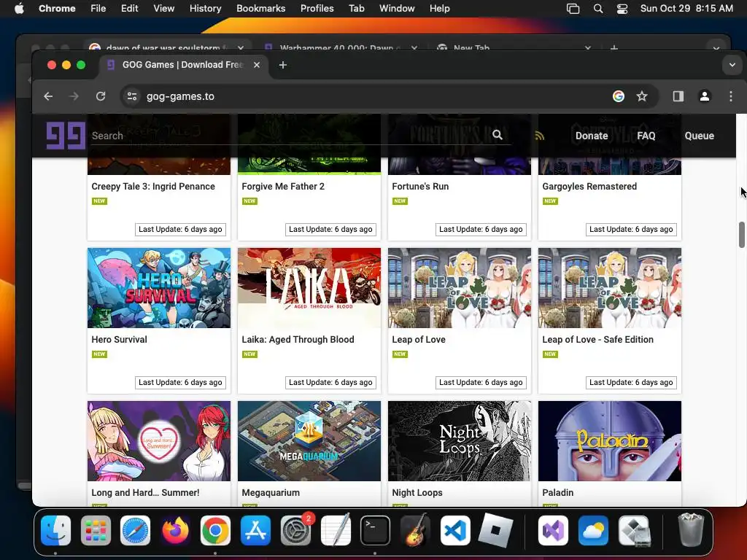Open the Profiles menu
Viewport: 747px width, 560px height.
317,9
